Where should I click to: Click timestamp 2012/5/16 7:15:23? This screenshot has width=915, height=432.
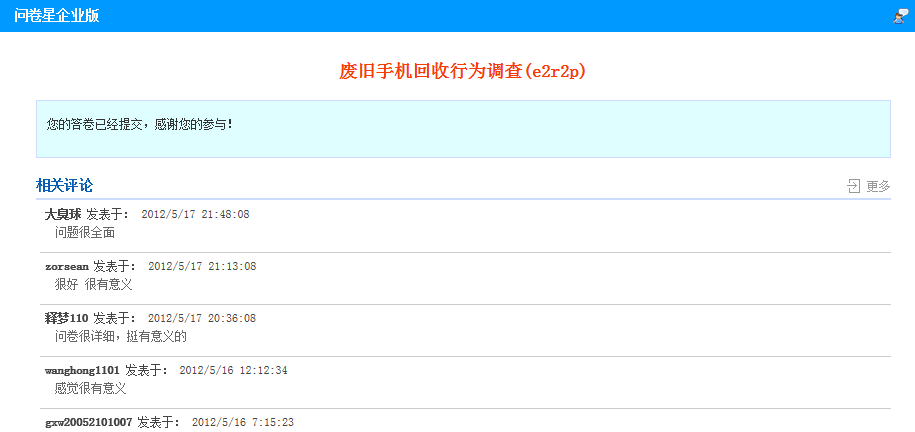point(242,422)
